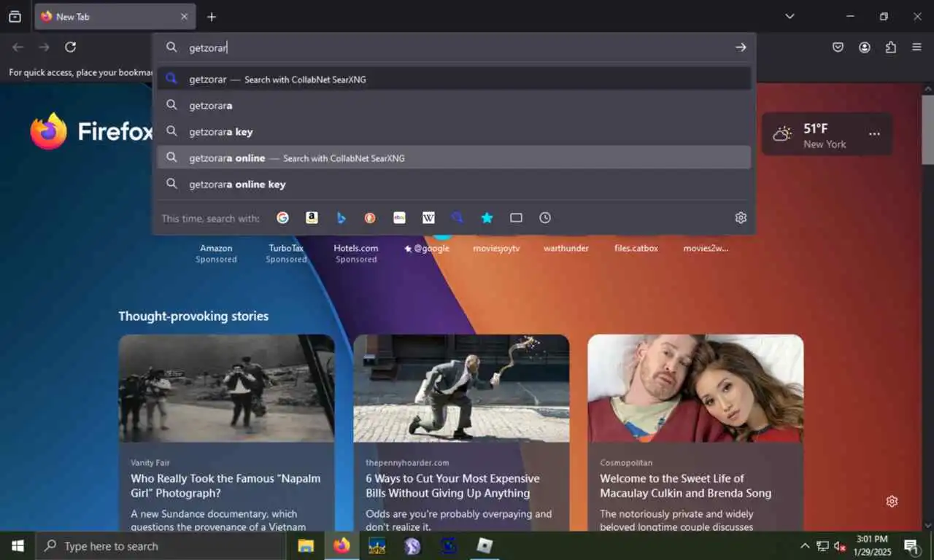Image resolution: width=934 pixels, height=560 pixels.
Task: Open 'Welcome to the Sweet Life' headline
Action: (x=685, y=486)
